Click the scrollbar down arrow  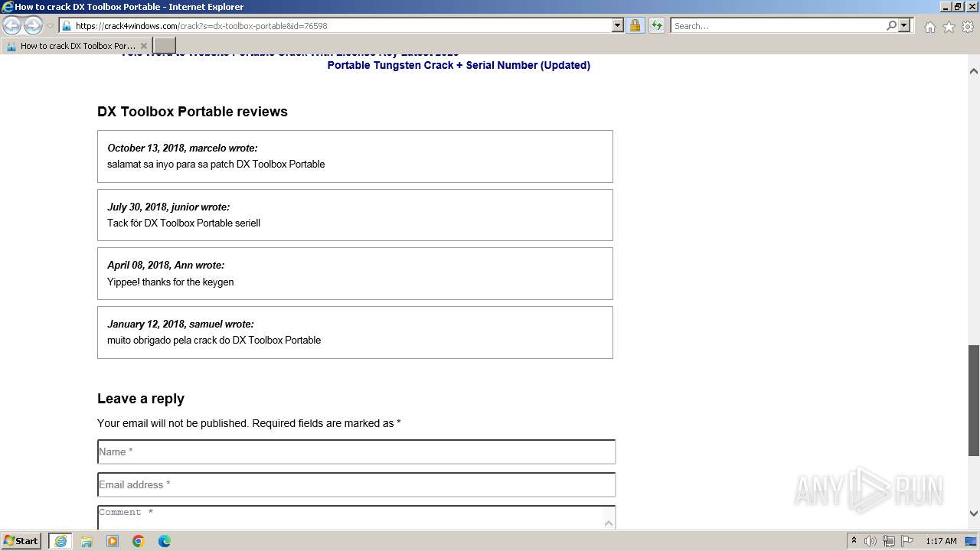point(974,514)
